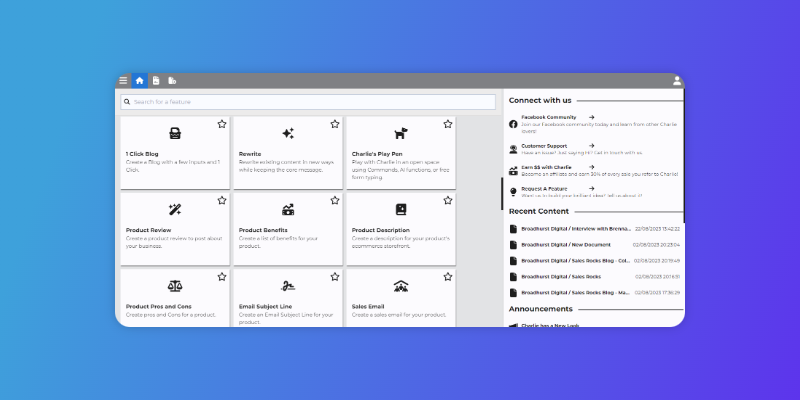
Task: Click the Rewrite sparkles icon
Action: coord(288,134)
